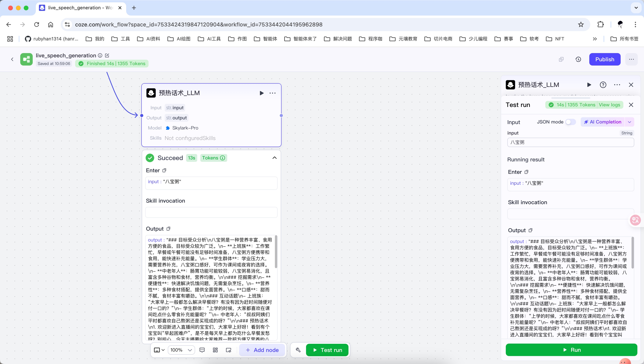644x364 pixels.
Task: Select the wrench icon next to Test run
Action: pyautogui.click(x=298, y=350)
